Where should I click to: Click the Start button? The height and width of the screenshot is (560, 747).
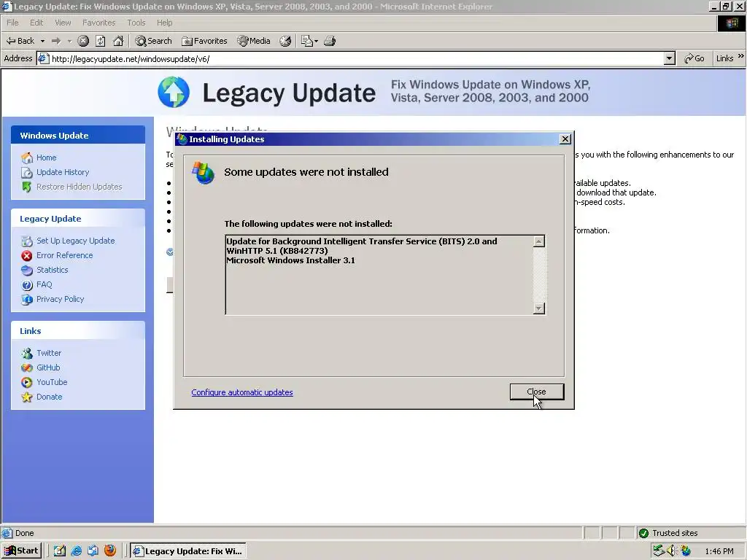21,551
